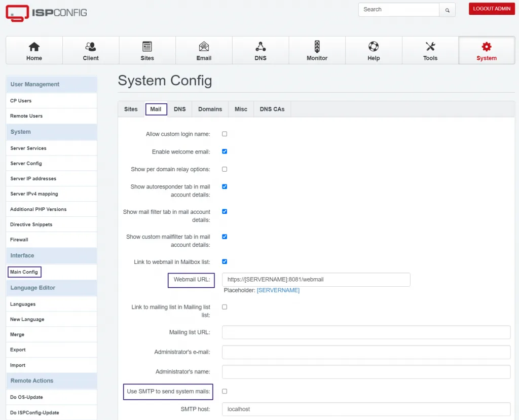Click the Webmail URL input field
Viewport: 519px width, 420px height.
[316, 280]
